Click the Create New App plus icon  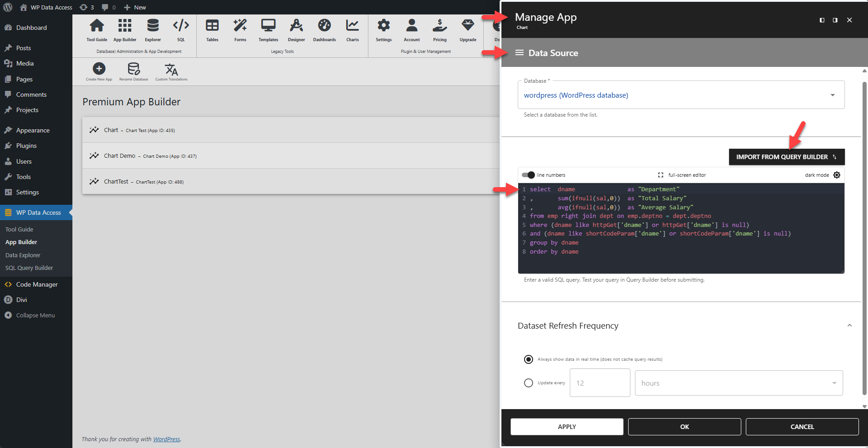pos(99,69)
